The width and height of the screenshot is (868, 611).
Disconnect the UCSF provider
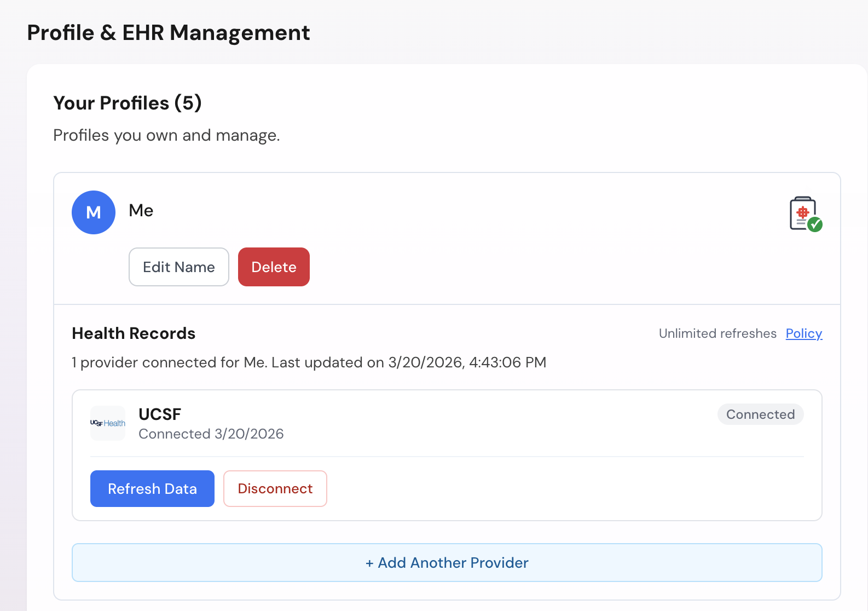(x=275, y=488)
